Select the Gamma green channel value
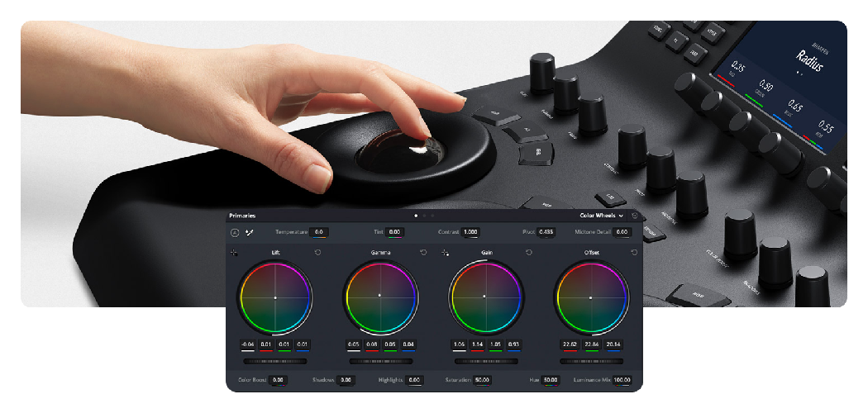 click(x=389, y=345)
